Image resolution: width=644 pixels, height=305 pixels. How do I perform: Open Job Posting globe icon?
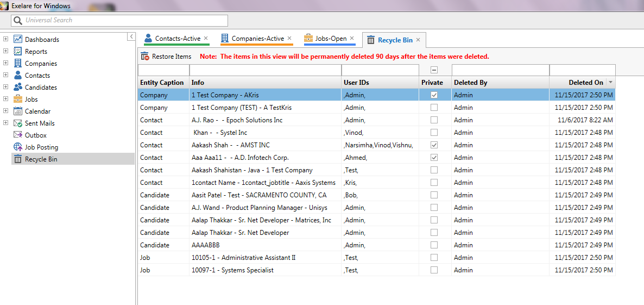(18, 147)
